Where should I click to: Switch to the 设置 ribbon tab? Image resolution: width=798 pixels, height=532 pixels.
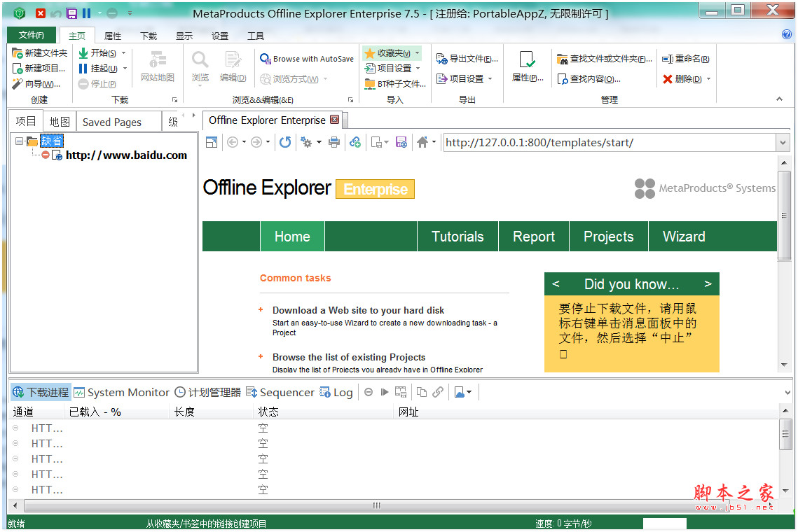coord(220,36)
